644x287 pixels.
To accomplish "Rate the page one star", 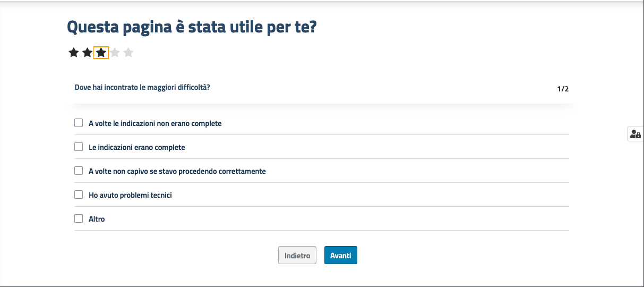I will [74, 53].
